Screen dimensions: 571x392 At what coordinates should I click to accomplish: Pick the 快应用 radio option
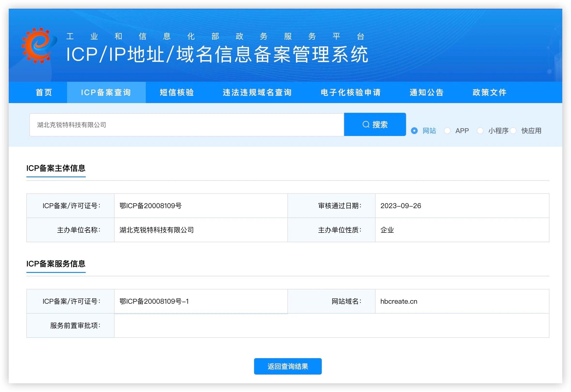(513, 131)
